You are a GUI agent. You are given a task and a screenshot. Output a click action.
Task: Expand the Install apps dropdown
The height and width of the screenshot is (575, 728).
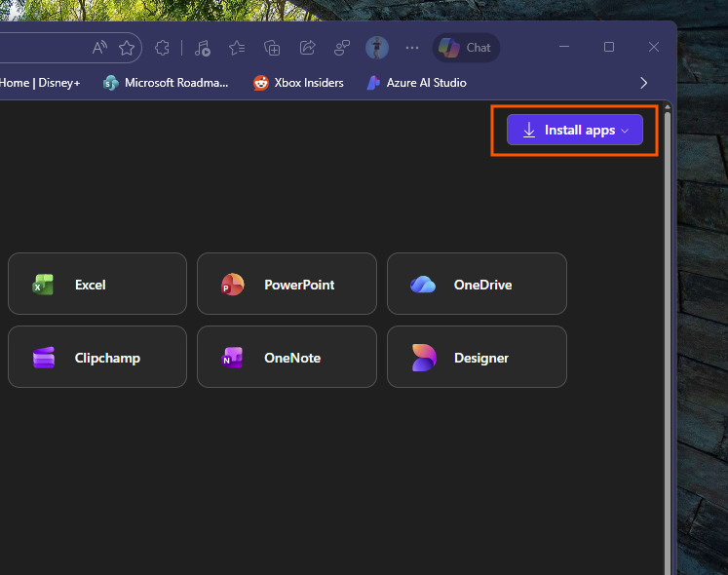(575, 130)
